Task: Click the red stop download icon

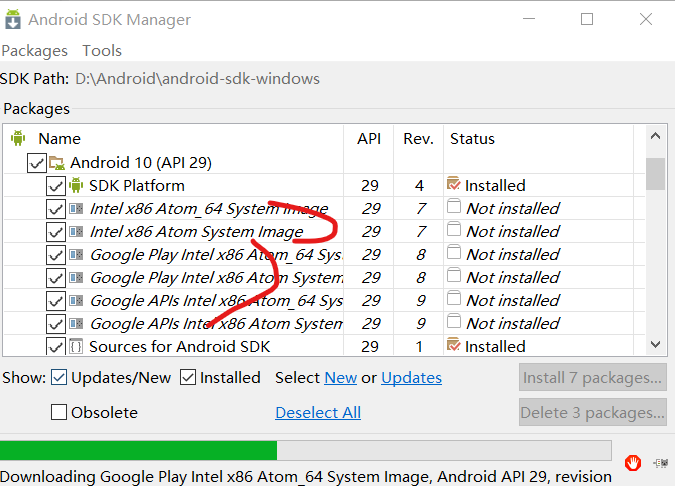Action: tap(632, 462)
